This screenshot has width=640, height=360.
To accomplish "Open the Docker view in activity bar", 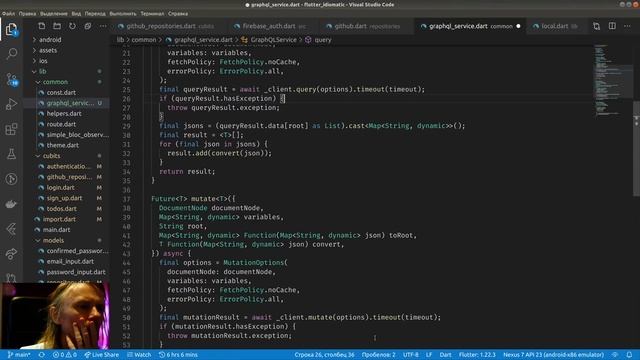I will (x=11, y=204).
